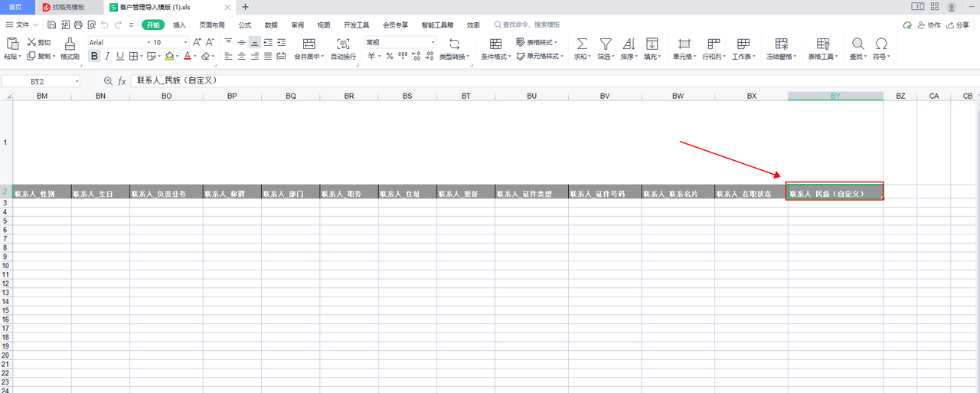Click the Paste (粘贴) clipboard icon

coord(11,43)
